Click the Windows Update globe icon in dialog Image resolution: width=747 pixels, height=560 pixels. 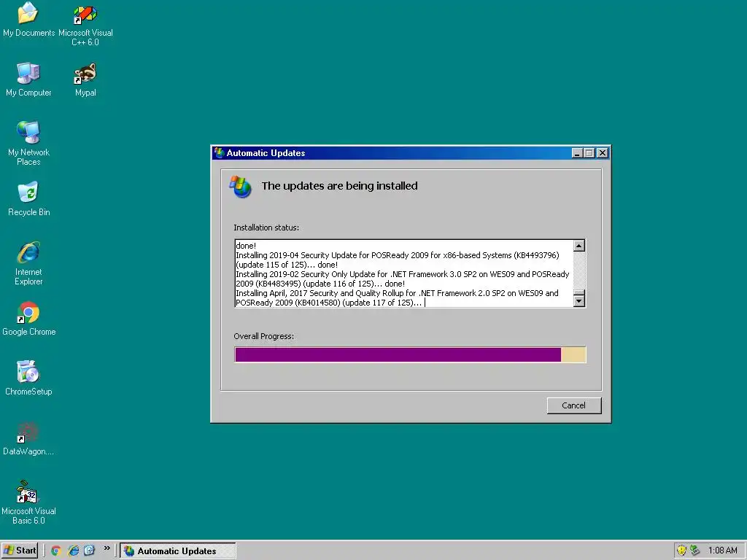point(241,187)
